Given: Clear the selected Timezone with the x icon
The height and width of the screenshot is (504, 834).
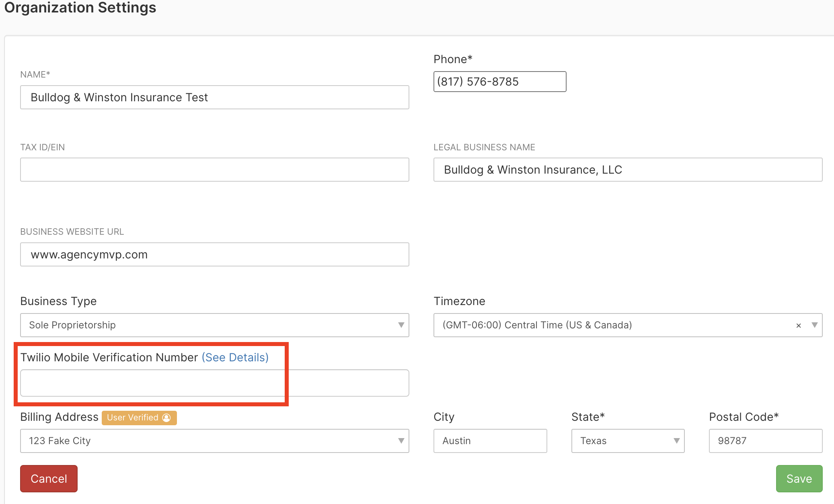Looking at the screenshot, I should click(x=799, y=326).
